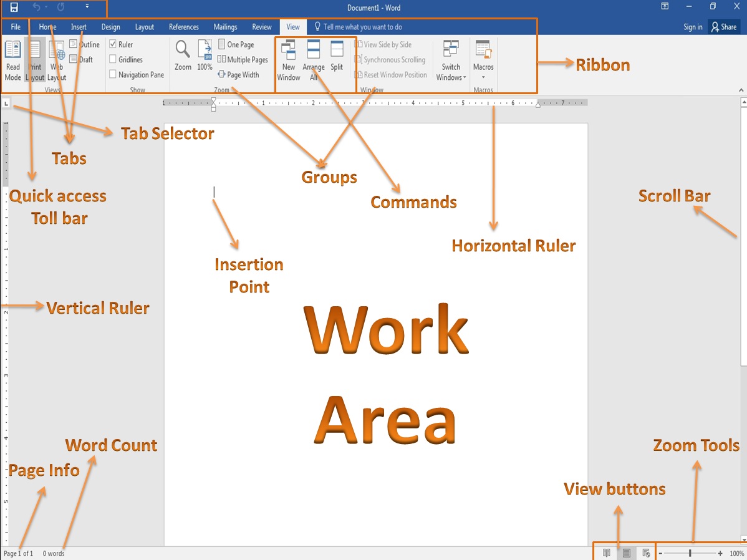Open the References ribbon tab
The height and width of the screenshot is (560, 747).
183,27
